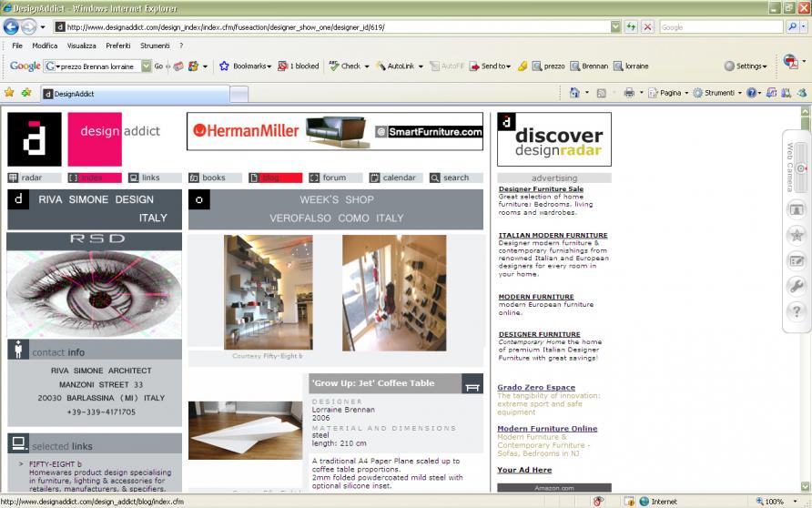Open the calendar section

click(x=396, y=178)
